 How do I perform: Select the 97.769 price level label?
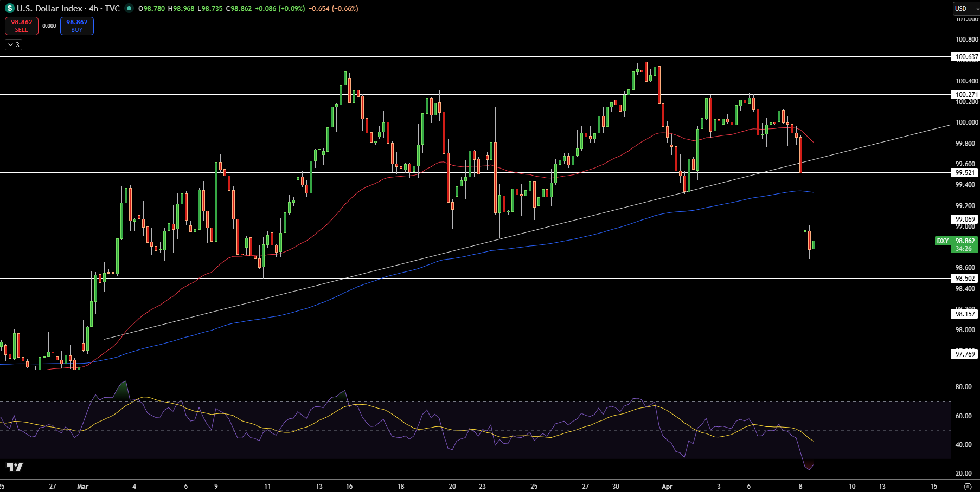click(965, 354)
